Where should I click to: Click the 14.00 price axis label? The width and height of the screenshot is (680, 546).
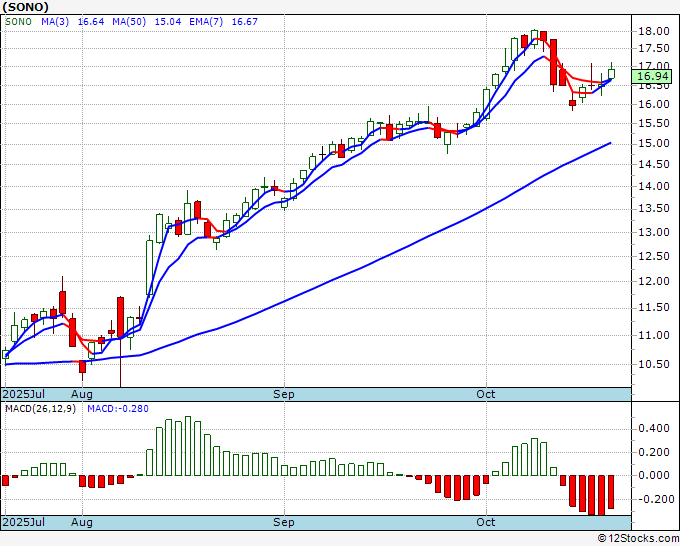[654, 186]
